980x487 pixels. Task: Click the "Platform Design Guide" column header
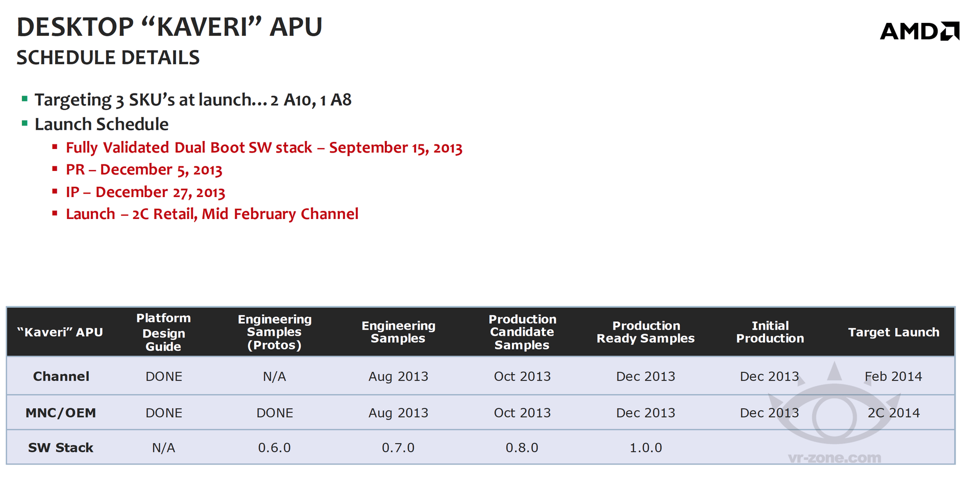(x=163, y=332)
